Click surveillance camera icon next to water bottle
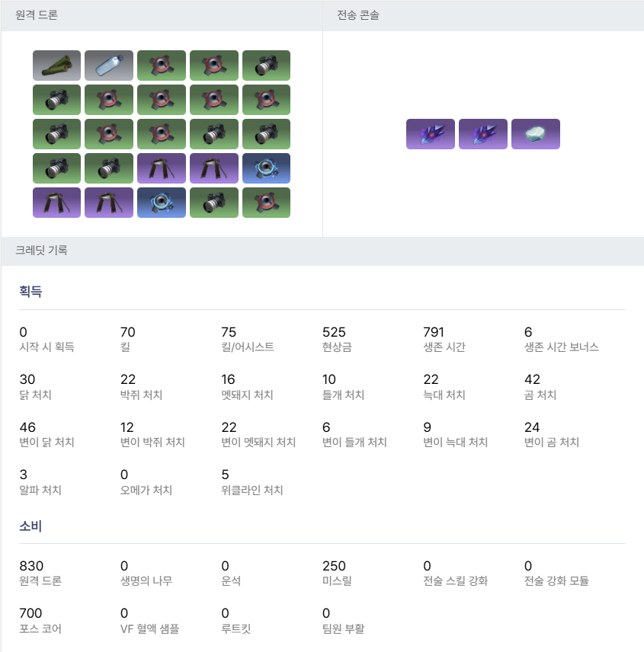This screenshot has height=652, width=644. [x=162, y=66]
